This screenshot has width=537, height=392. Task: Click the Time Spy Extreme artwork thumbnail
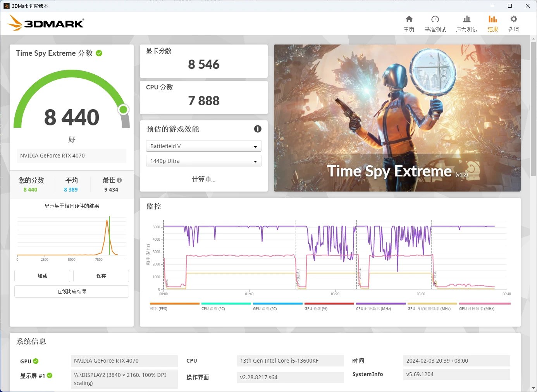click(397, 118)
